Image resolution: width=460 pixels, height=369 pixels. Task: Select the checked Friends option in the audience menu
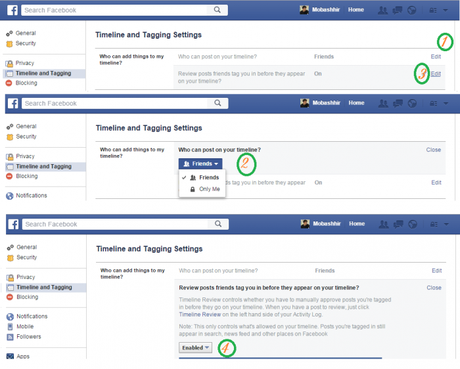click(x=202, y=177)
